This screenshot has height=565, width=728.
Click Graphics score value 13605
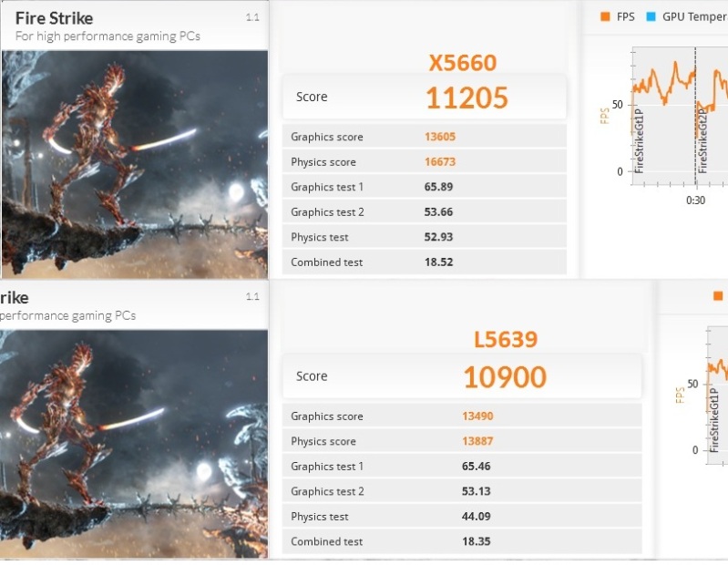point(440,137)
